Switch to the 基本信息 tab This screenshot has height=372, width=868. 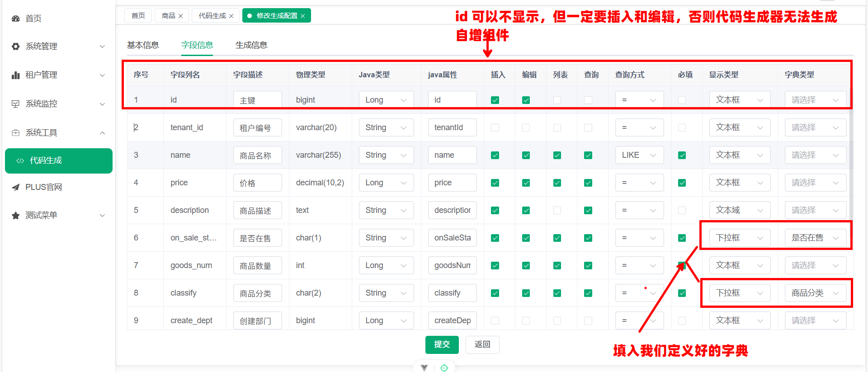(x=143, y=45)
